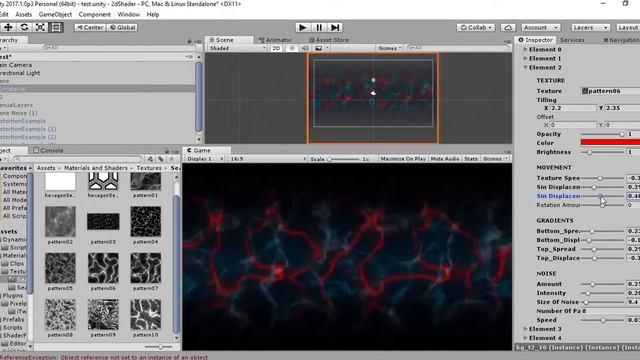Open the 16:9 aspect ratio dropdown
Screen dimensions: 640x360
click(x=268, y=159)
